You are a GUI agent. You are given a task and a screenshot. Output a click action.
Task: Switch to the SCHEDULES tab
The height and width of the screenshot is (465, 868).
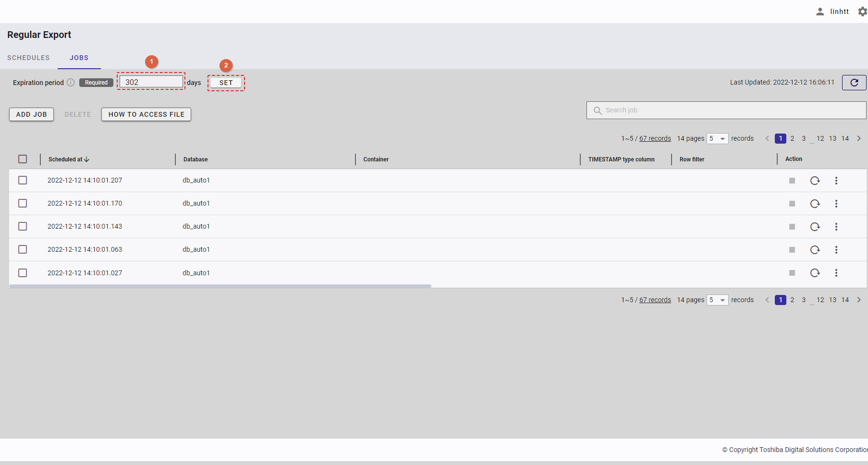pos(28,58)
